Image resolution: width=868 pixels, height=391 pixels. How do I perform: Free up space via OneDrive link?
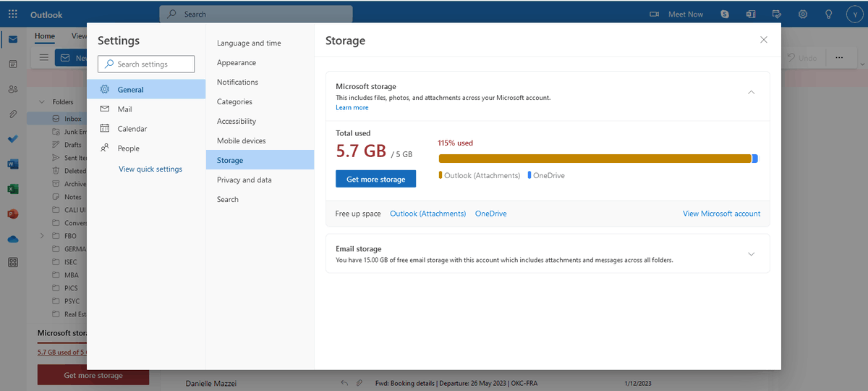coord(491,214)
